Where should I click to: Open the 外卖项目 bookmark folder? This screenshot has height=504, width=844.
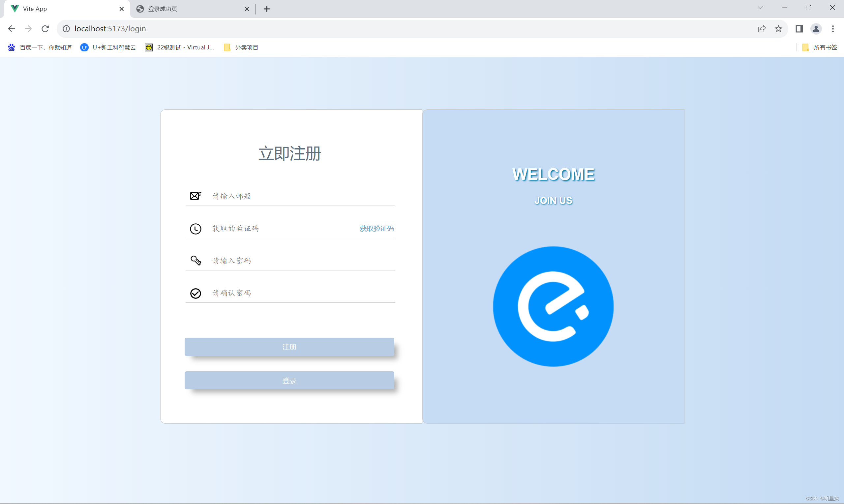click(x=241, y=47)
